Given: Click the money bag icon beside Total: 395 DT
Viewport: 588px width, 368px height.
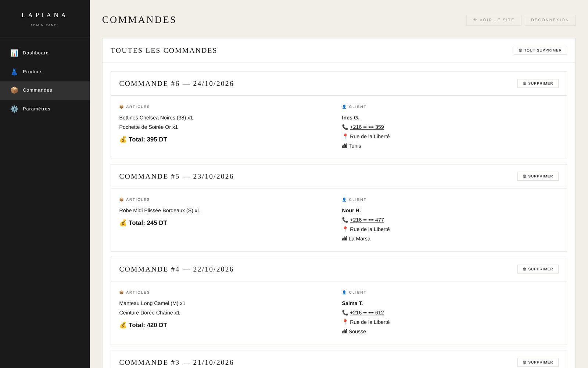Looking at the screenshot, I should pos(123,139).
